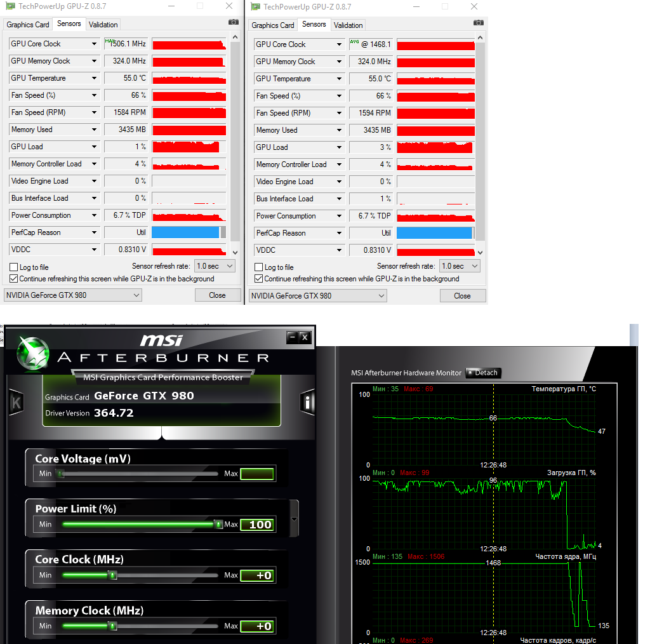Expand the Power Limit side arrow
The height and width of the screenshot is (644, 650).
click(295, 519)
